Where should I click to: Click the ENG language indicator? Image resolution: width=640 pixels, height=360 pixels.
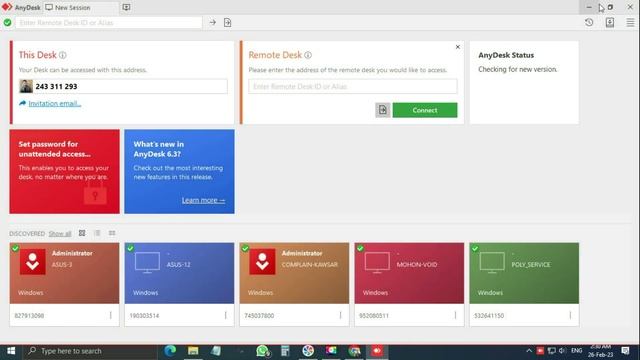point(576,351)
